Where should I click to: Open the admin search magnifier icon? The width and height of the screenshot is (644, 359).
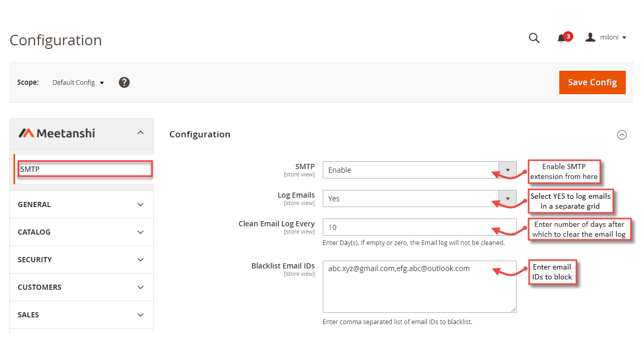point(534,37)
